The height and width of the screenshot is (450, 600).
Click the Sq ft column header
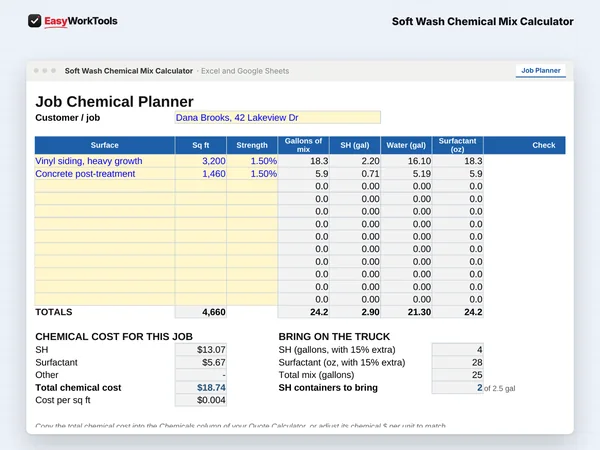[x=201, y=145]
